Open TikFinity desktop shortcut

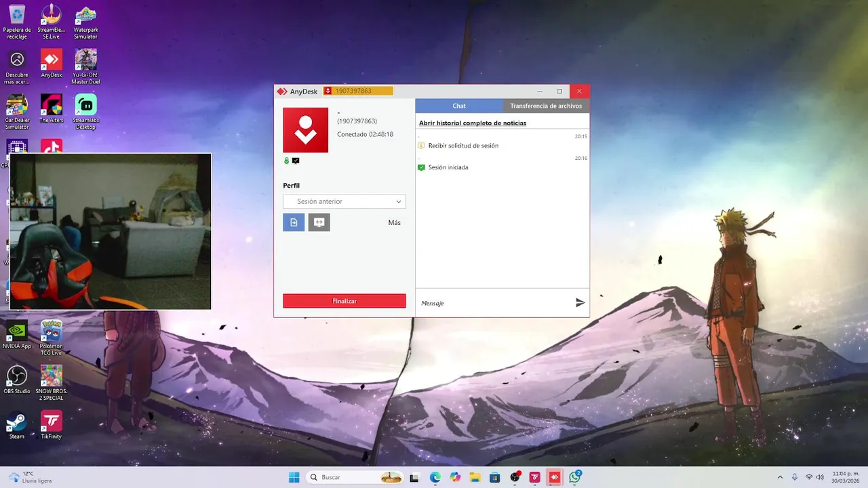coord(52,426)
